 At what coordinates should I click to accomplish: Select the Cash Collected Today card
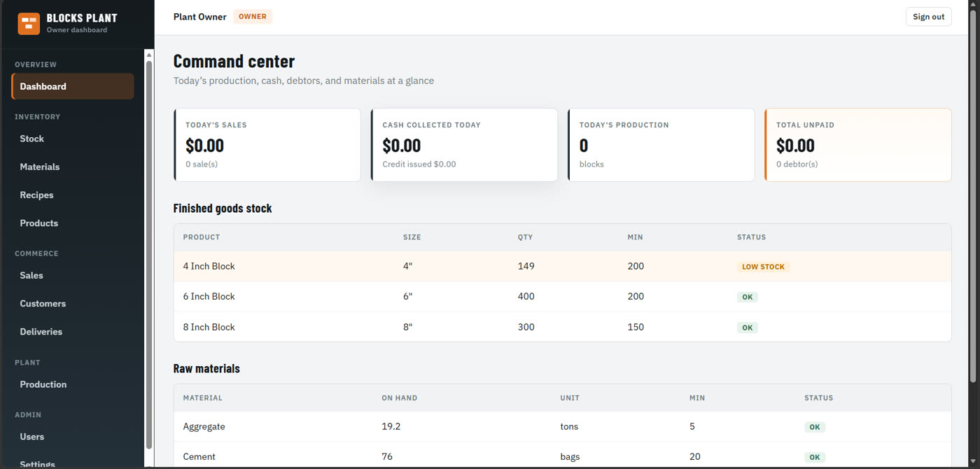[464, 145]
